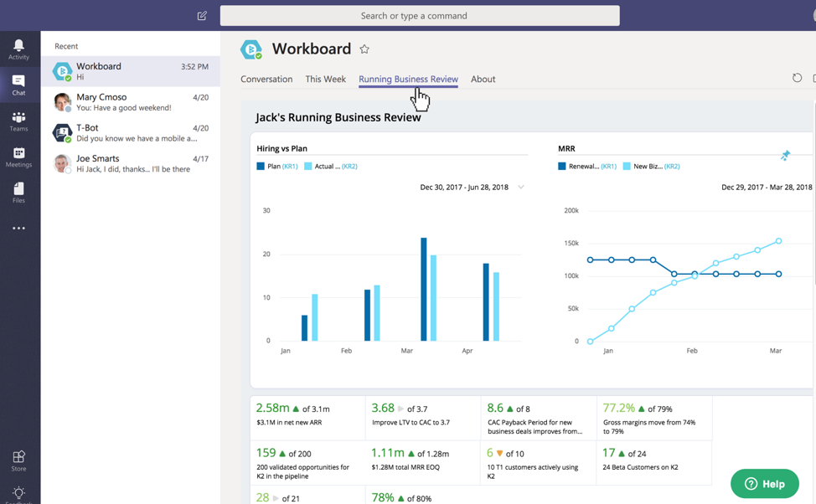Favorite Workboard with the star icon
The height and width of the screenshot is (504, 816).
click(x=364, y=49)
